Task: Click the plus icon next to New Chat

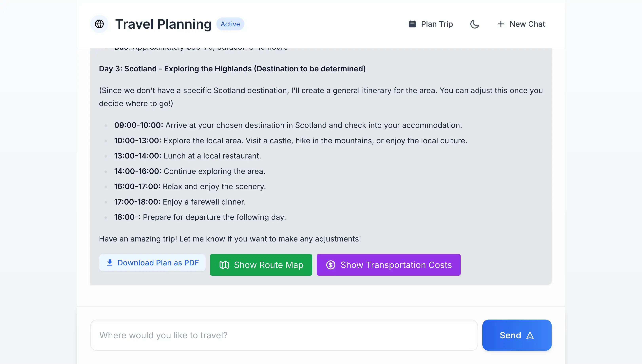Action: pyautogui.click(x=501, y=24)
